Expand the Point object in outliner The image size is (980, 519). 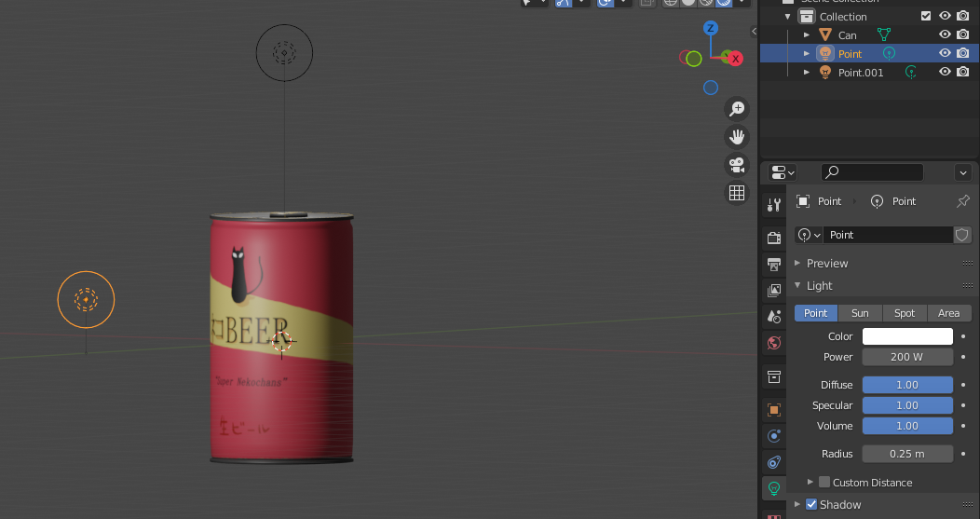[806, 54]
